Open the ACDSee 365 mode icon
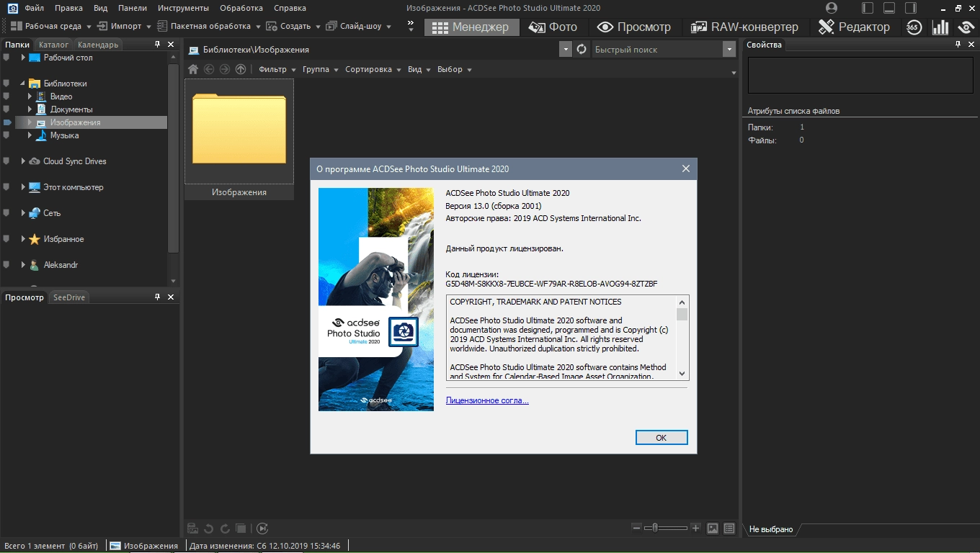The width and height of the screenshot is (980, 553). pyautogui.click(x=914, y=27)
